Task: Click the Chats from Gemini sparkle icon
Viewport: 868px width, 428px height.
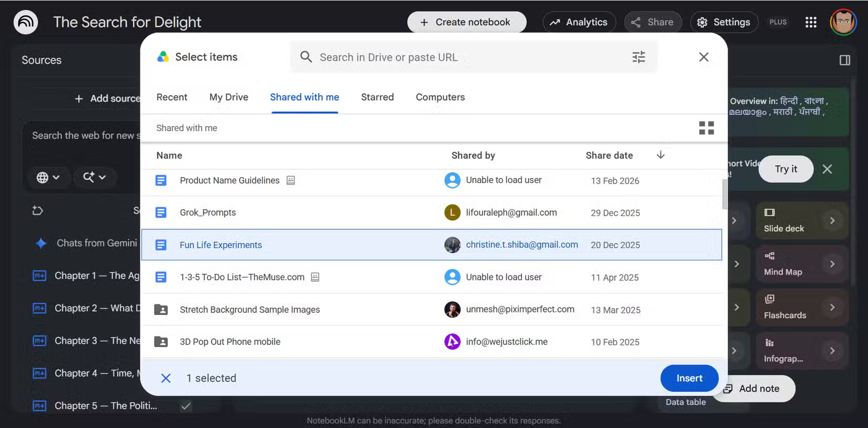Action: (x=41, y=243)
